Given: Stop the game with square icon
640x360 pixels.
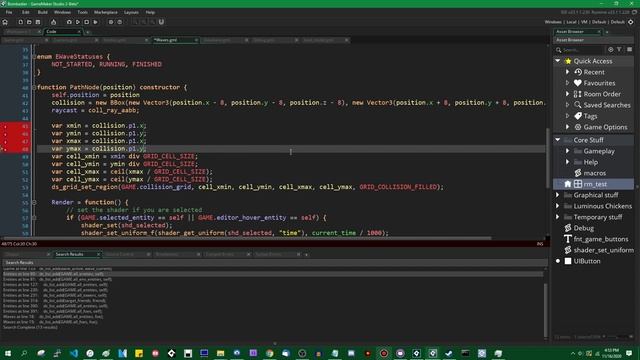Looking at the screenshot, I should (87, 22).
